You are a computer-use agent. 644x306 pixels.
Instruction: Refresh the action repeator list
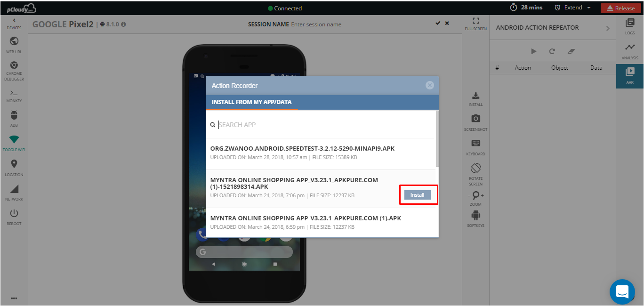click(552, 51)
